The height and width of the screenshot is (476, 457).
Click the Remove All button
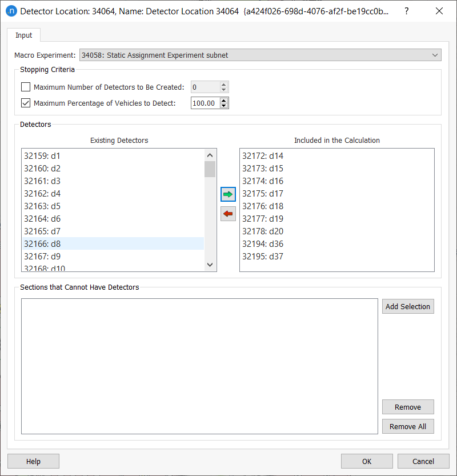(408, 427)
